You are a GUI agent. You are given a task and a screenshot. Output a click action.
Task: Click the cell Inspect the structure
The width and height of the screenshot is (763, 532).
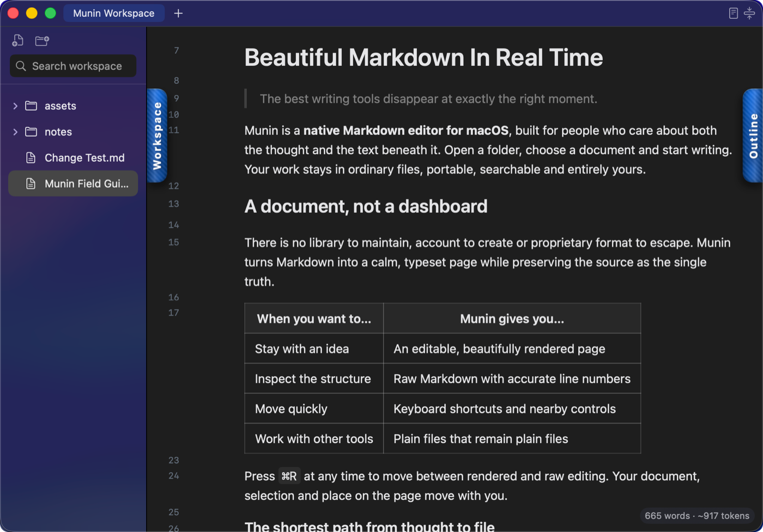314,378
